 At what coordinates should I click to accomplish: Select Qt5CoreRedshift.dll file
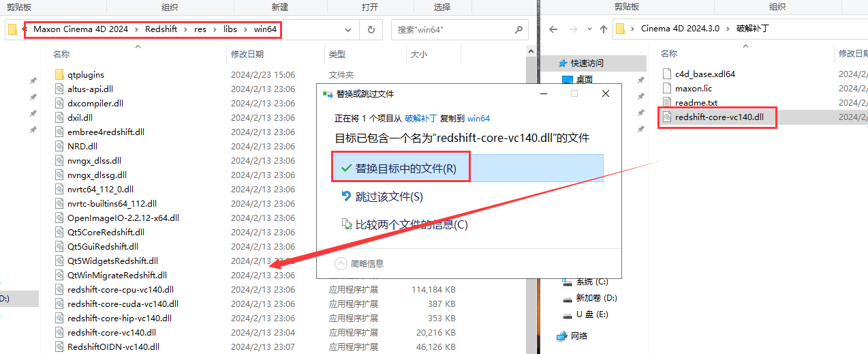104,233
